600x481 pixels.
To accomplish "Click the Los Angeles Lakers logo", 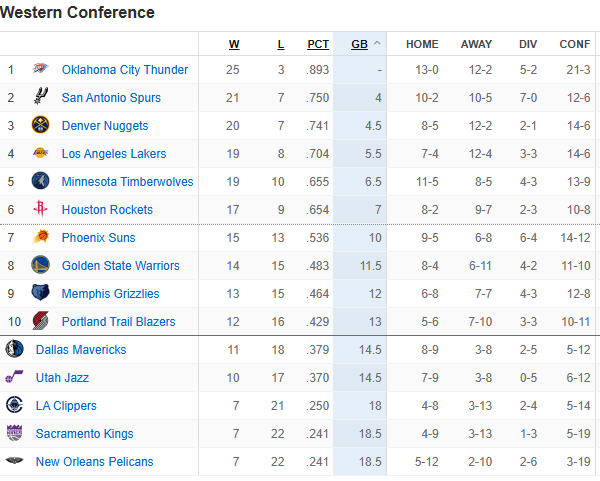I will coord(40,154).
